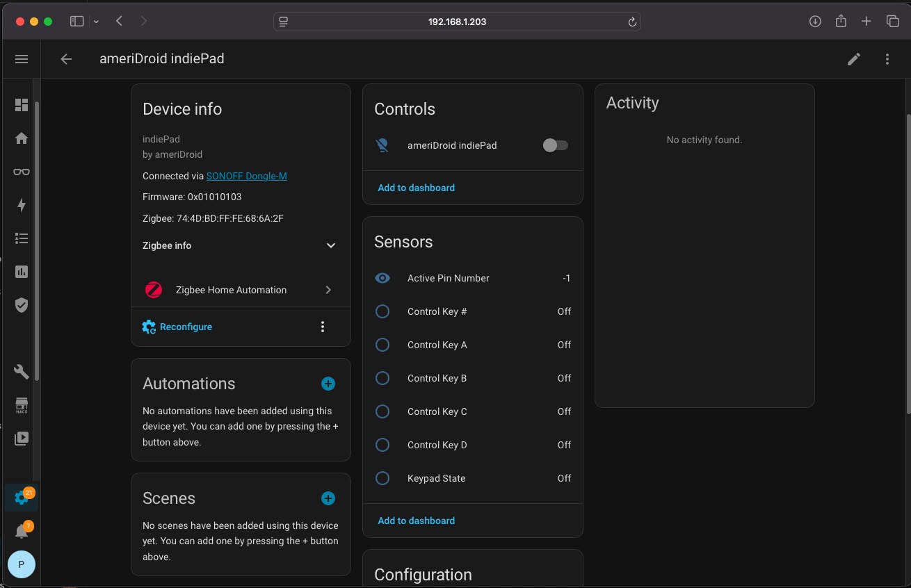Add an automation with plus button

[328, 384]
